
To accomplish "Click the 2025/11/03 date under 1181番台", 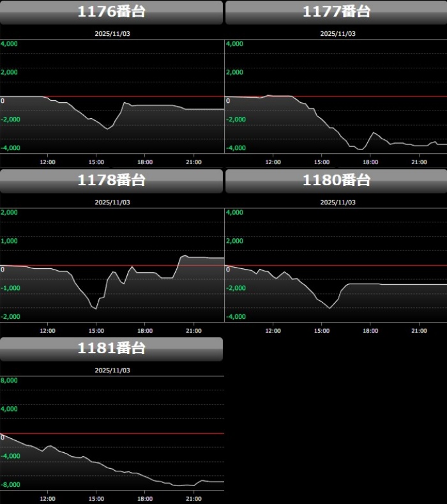I will point(112,370).
